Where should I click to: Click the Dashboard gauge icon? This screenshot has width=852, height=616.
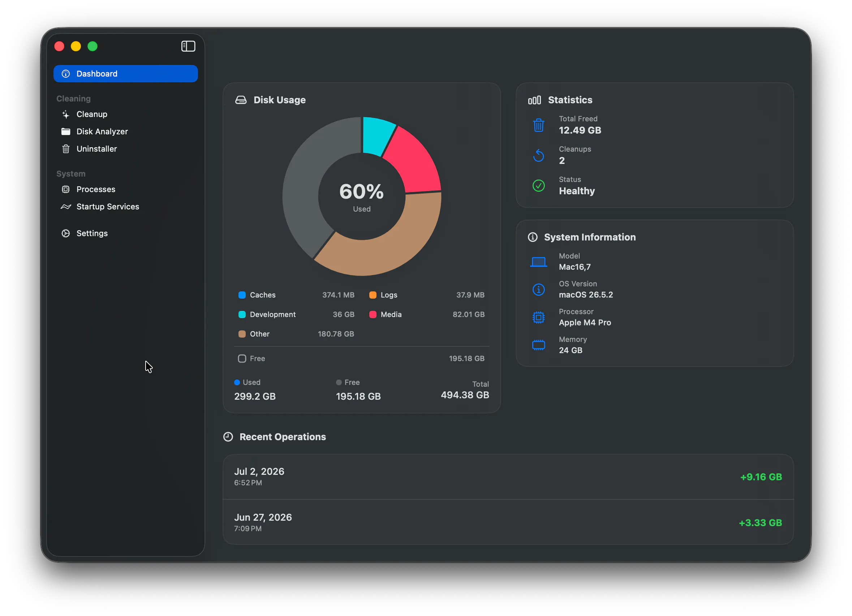66,74
